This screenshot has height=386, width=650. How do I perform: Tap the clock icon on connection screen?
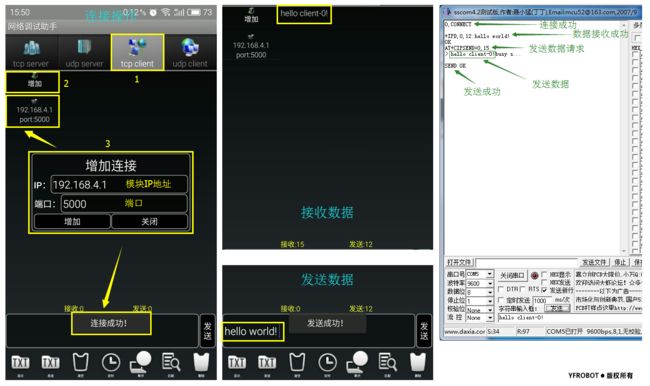click(111, 363)
